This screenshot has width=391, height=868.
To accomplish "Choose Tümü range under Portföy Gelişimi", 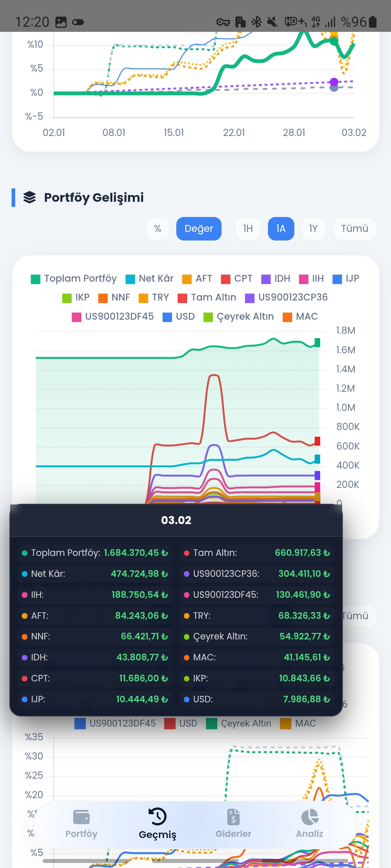I will 354,229.
